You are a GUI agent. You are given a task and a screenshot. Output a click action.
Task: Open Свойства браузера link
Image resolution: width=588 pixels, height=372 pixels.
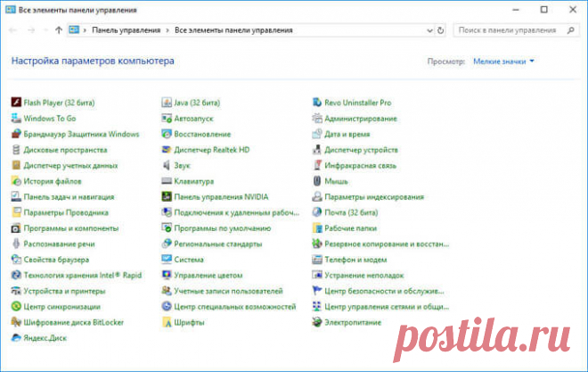pyautogui.click(x=56, y=260)
